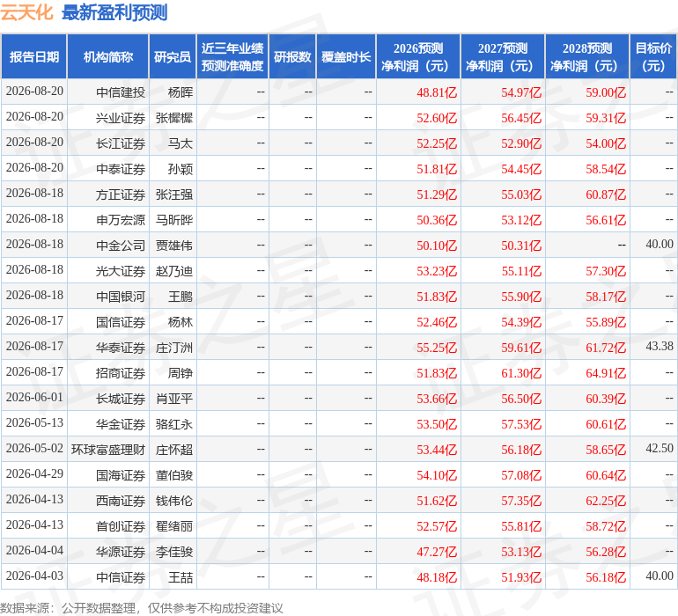Click analyst name 马太
This screenshot has height=616, width=678.
point(181,143)
